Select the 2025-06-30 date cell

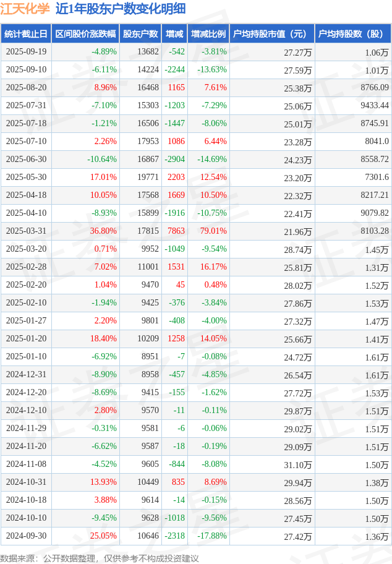[26, 160]
